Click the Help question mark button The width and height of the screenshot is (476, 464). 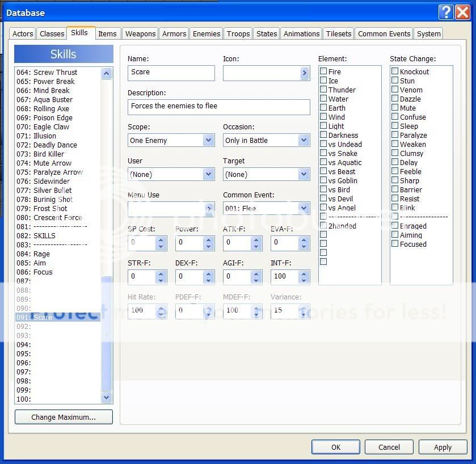click(x=447, y=12)
